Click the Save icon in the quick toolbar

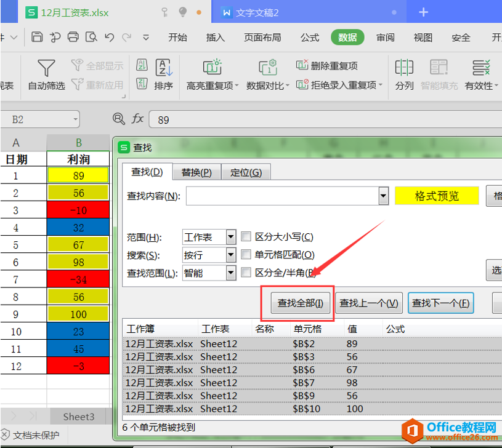point(37,37)
